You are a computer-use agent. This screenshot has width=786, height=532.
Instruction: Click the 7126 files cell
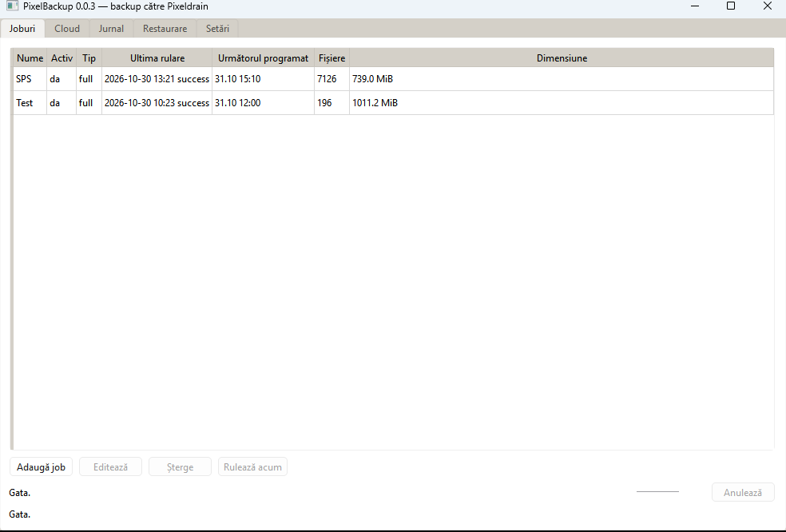(x=331, y=79)
